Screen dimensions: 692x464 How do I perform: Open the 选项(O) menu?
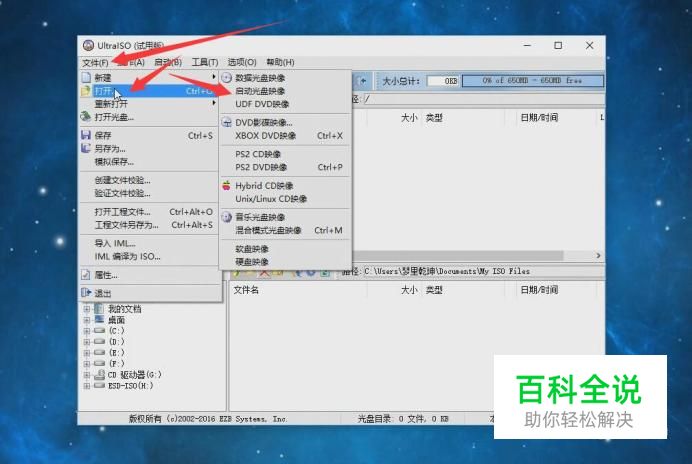[242, 62]
